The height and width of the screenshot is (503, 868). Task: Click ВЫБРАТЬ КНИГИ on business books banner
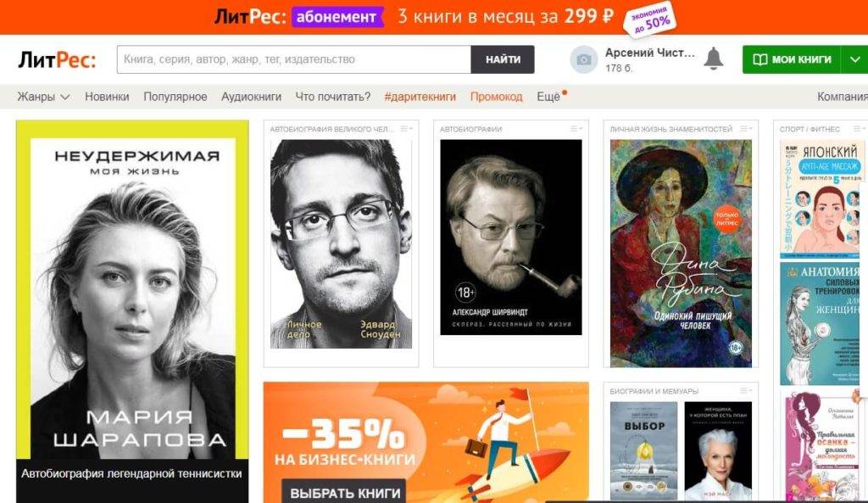point(345,493)
